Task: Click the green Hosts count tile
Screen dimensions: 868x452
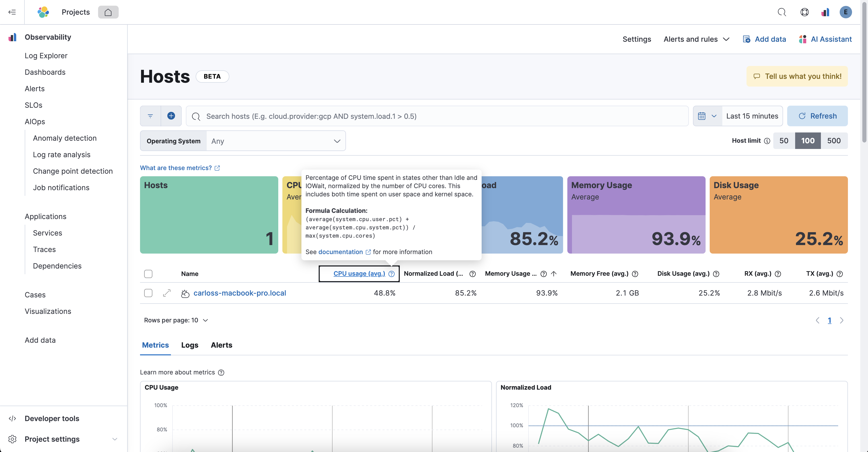Action: click(209, 215)
